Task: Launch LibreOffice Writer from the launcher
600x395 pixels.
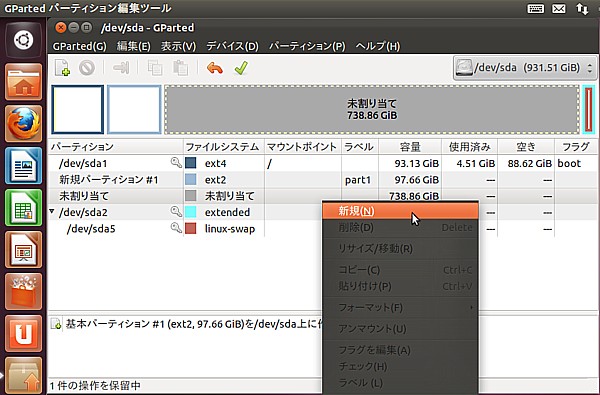Action: (x=24, y=166)
